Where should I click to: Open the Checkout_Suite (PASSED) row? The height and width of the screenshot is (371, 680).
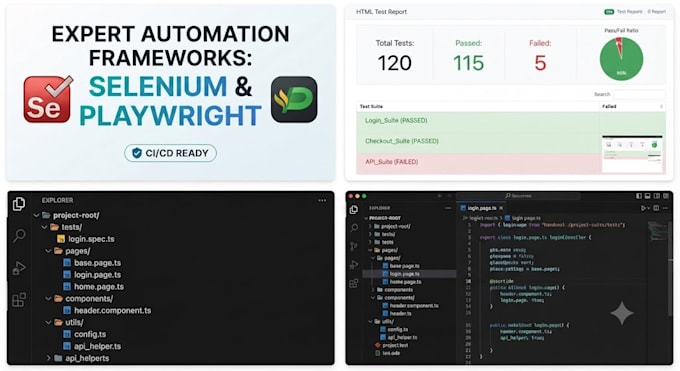pos(477,141)
